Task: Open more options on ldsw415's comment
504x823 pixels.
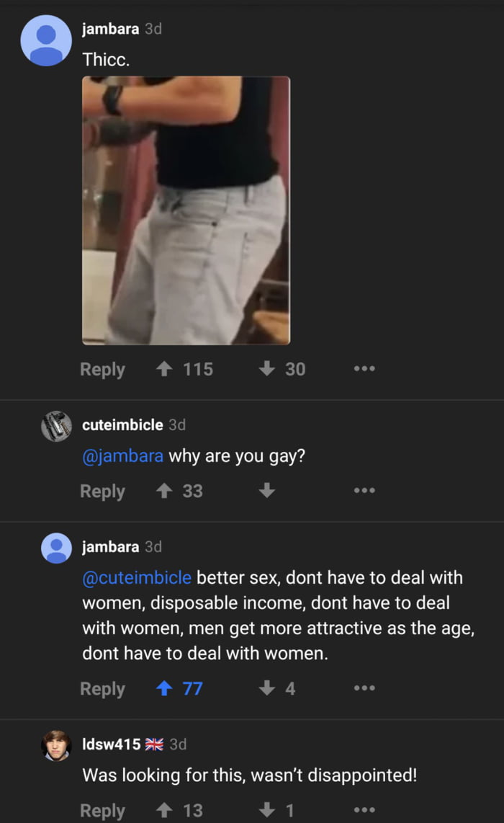Action: [x=364, y=810]
